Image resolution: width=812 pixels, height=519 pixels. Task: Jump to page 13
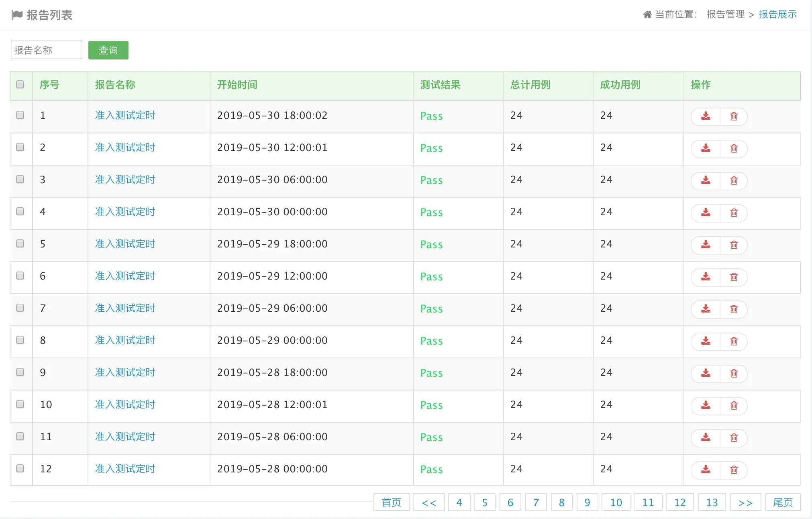point(712,503)
